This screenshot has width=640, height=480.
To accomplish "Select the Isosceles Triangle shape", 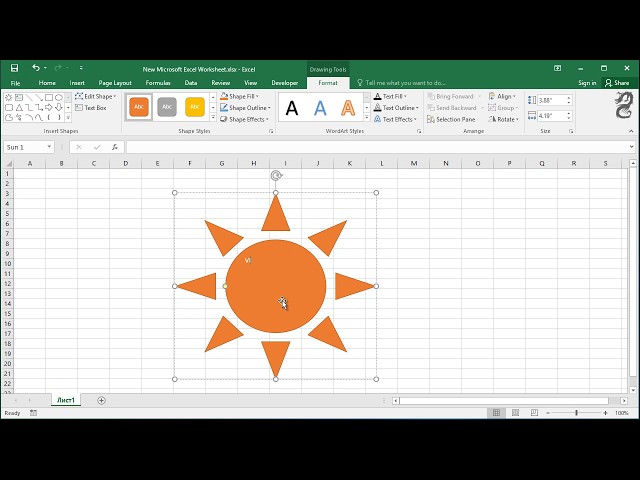I will [x=19, y=107].
